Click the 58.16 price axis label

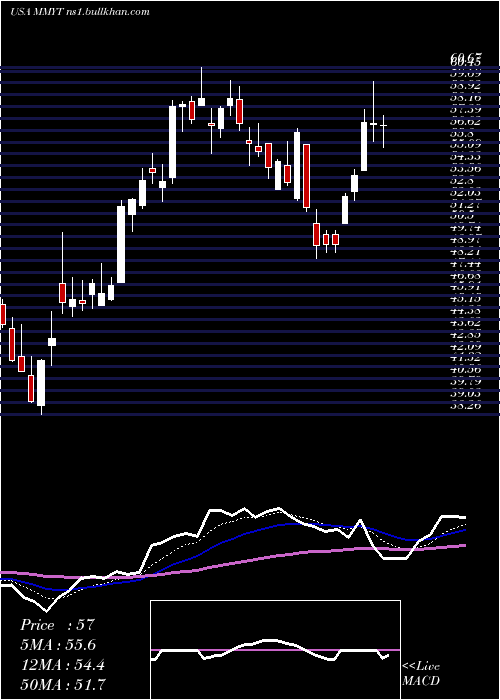click(466, 96)
